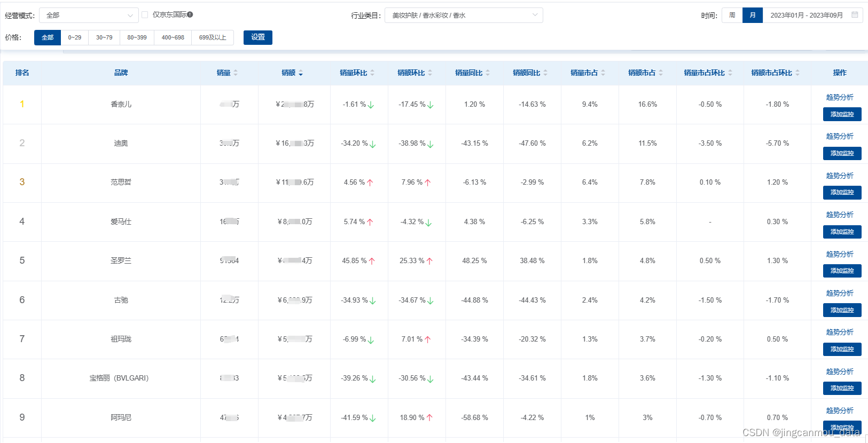Viewport: 868px width, 443px height.
Task: Select the 400~698 price range
Action: 173,37
